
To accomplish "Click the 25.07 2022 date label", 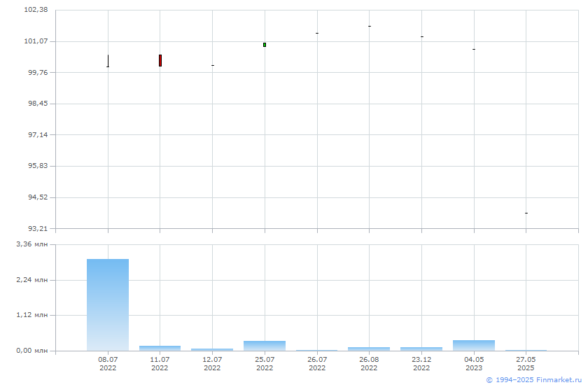I will tap(265, 363).
